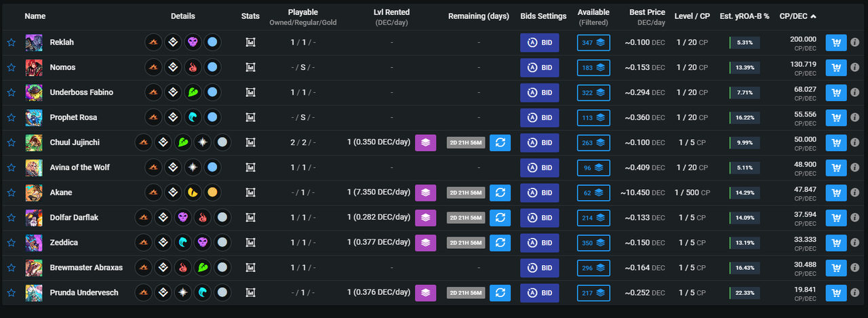Click purple stack icon for Prunda Undervesch

425,293
